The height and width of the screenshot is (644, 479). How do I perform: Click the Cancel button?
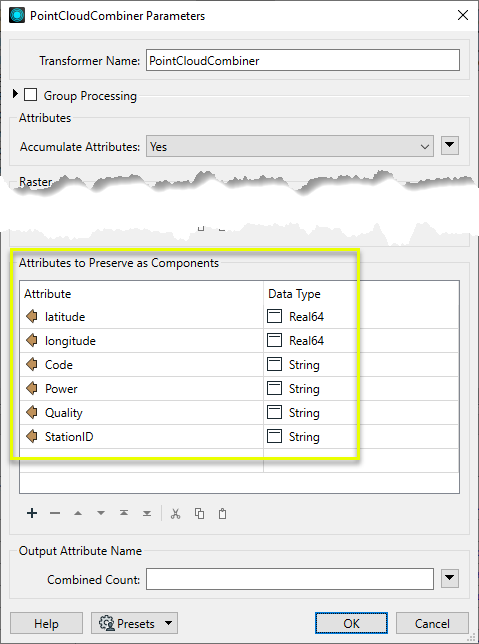pyautogui.click(x=432, y=623)
